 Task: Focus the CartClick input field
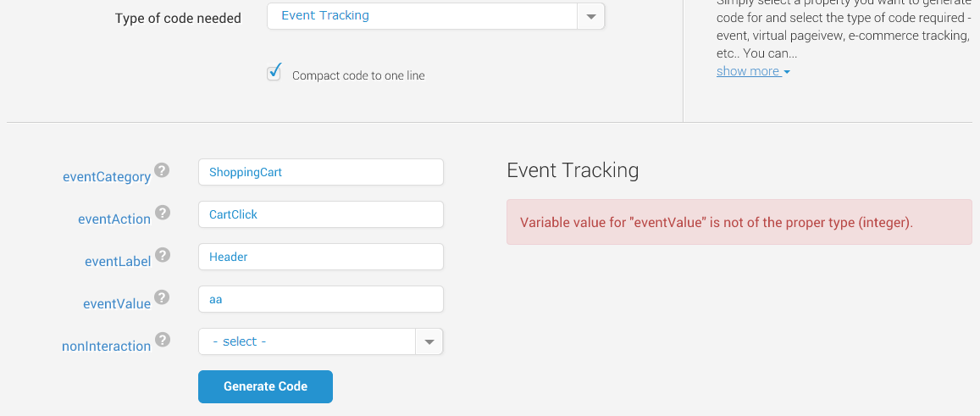coord(321,214)
